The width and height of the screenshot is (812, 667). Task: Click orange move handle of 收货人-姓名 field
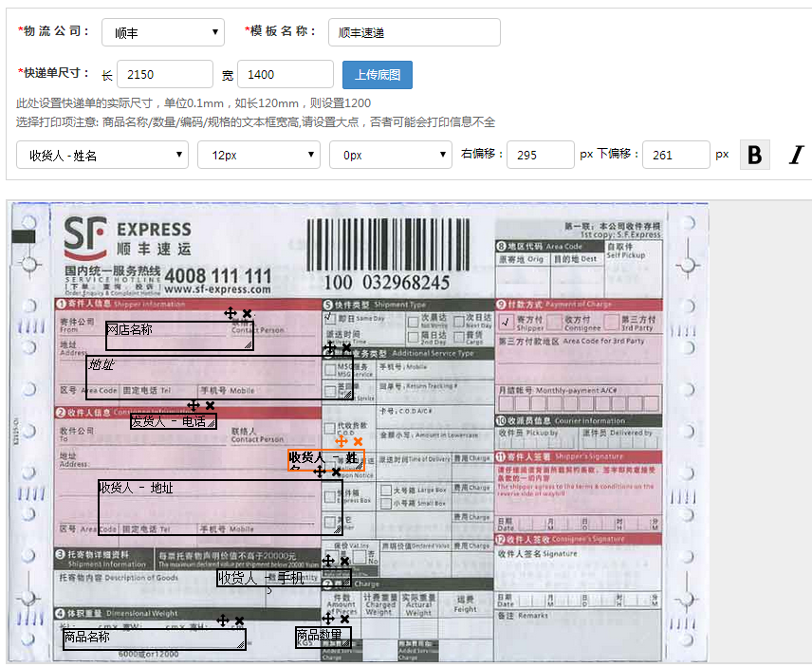341,441
